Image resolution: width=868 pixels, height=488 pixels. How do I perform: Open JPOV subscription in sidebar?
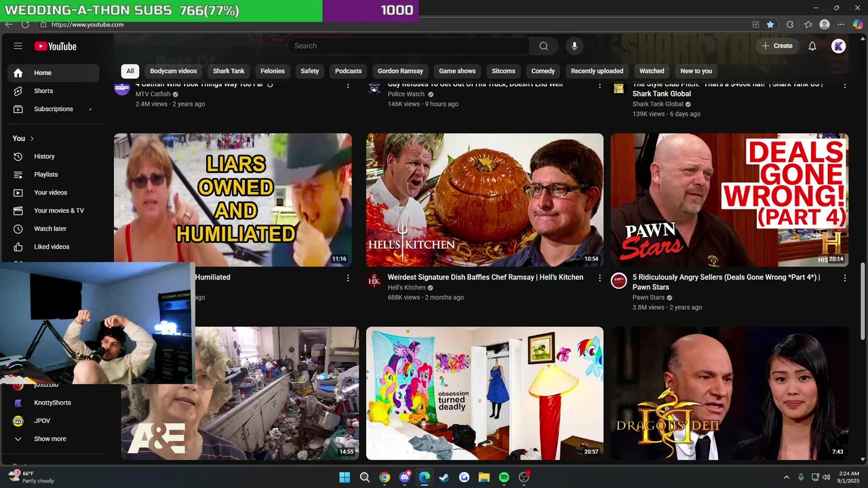click(x=54, y=421)
